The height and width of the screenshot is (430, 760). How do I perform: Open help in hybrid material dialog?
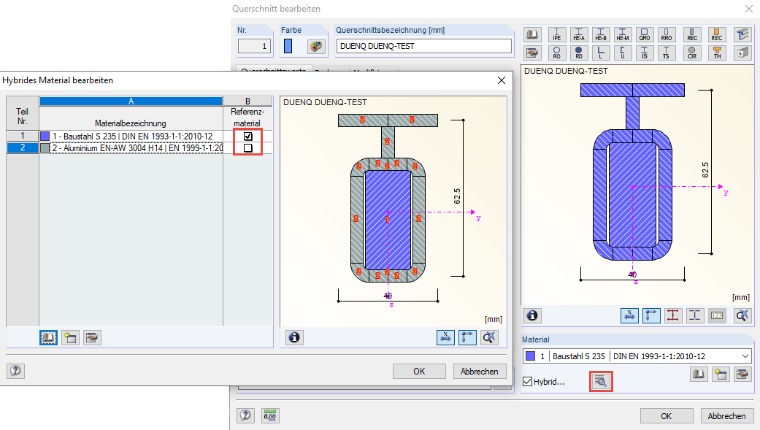point(16,371)
